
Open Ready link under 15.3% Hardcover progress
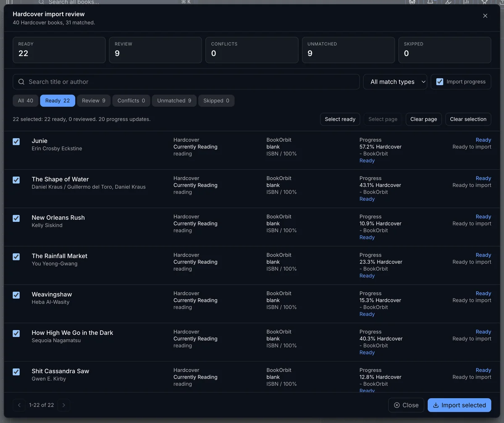[x=367, y=314]
